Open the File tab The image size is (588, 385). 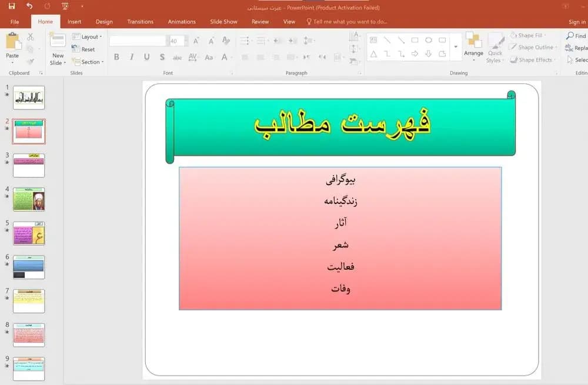coord(15,22)
